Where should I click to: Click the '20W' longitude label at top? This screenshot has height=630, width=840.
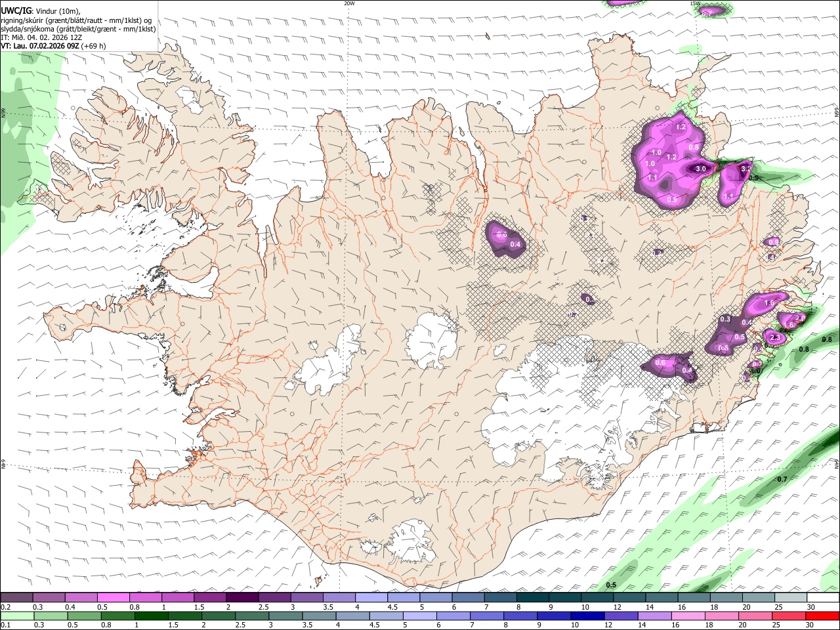[x=349, y=3]
